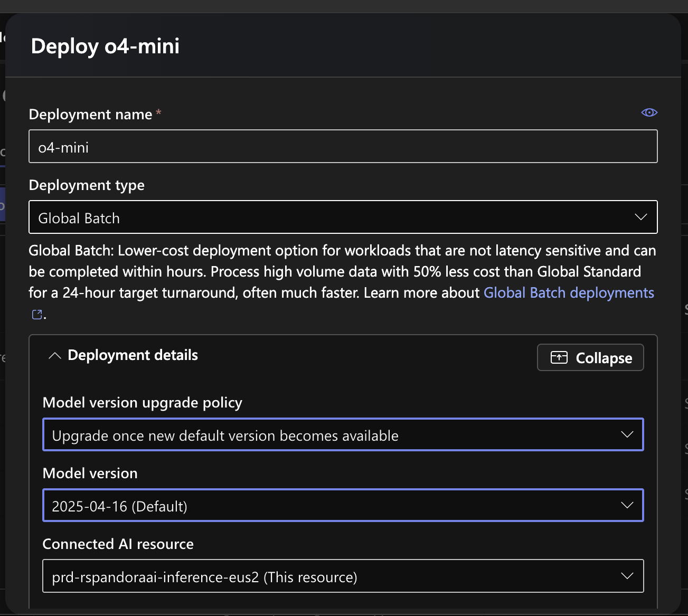Open the Model version dropdown showing 2025-04-16
This screenshot has width=688, height=616.
(x=343, y=505)
